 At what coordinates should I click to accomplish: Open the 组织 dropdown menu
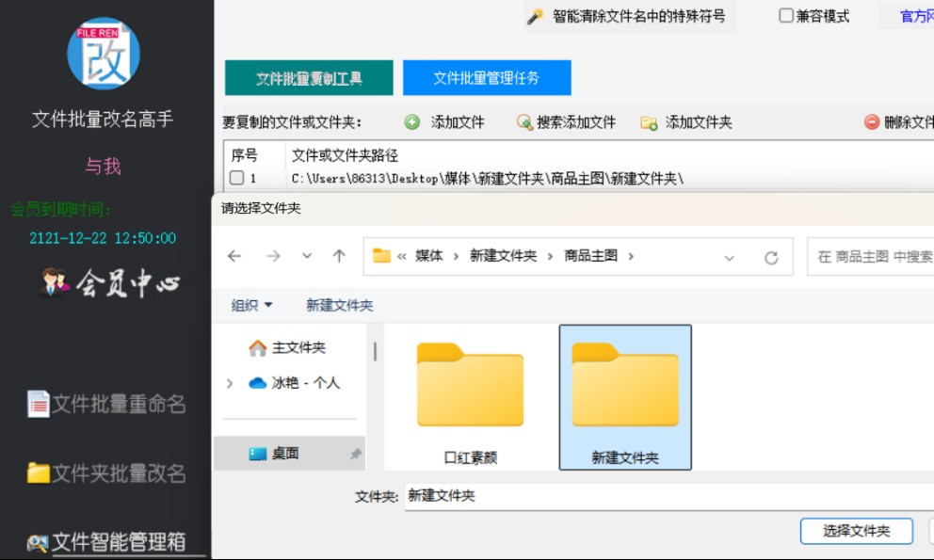click(251, 305)
